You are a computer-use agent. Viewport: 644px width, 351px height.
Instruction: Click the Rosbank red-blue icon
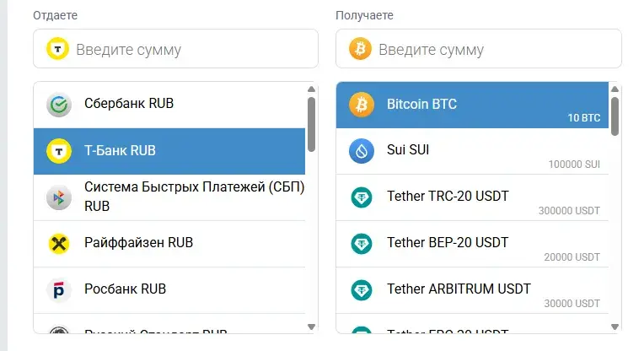click(59, 290)
